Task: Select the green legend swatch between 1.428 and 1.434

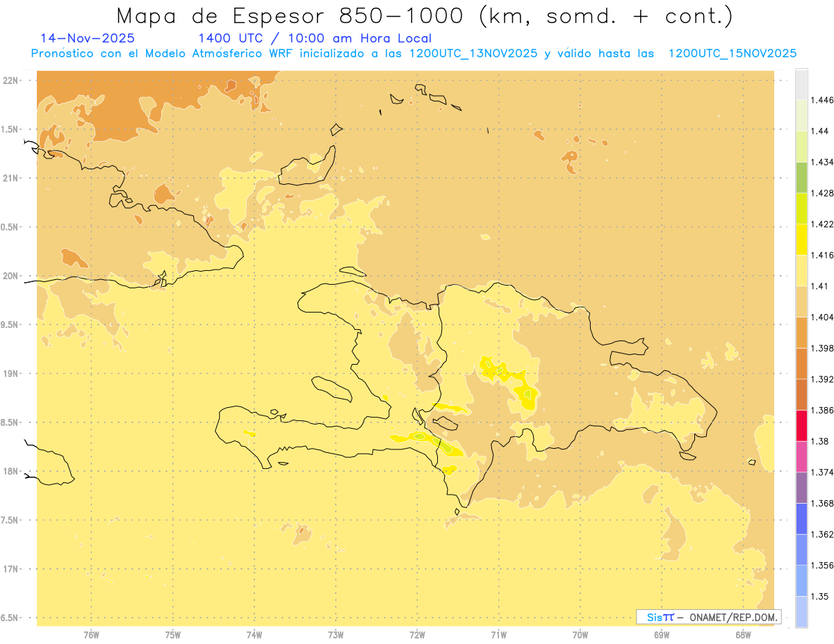Action: 801,177
